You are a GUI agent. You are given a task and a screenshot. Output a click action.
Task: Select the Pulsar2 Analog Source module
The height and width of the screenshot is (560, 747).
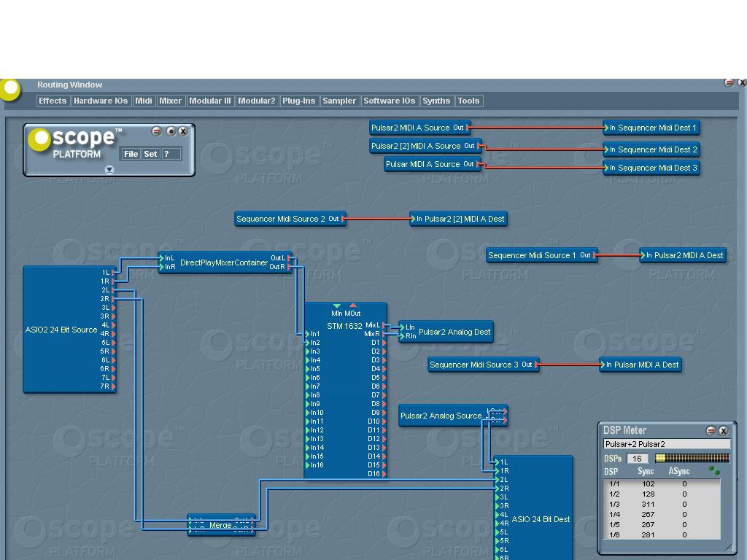[x=453, y=416]
